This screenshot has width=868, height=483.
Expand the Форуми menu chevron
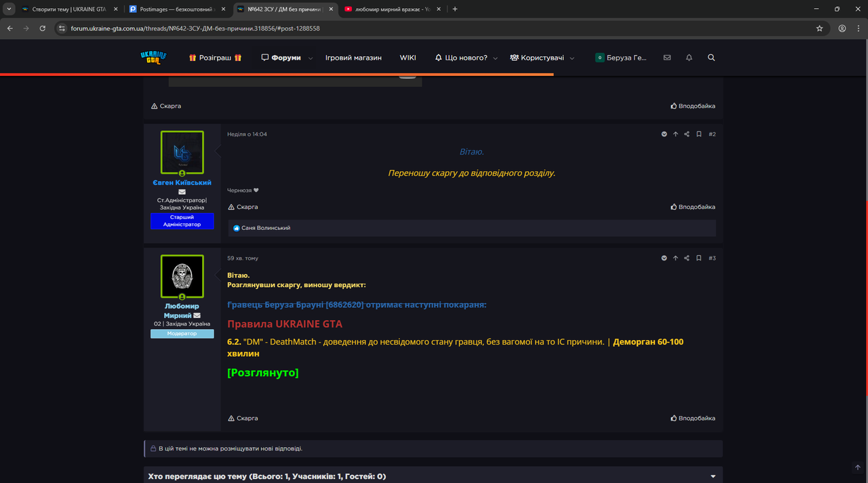[311, 58]
